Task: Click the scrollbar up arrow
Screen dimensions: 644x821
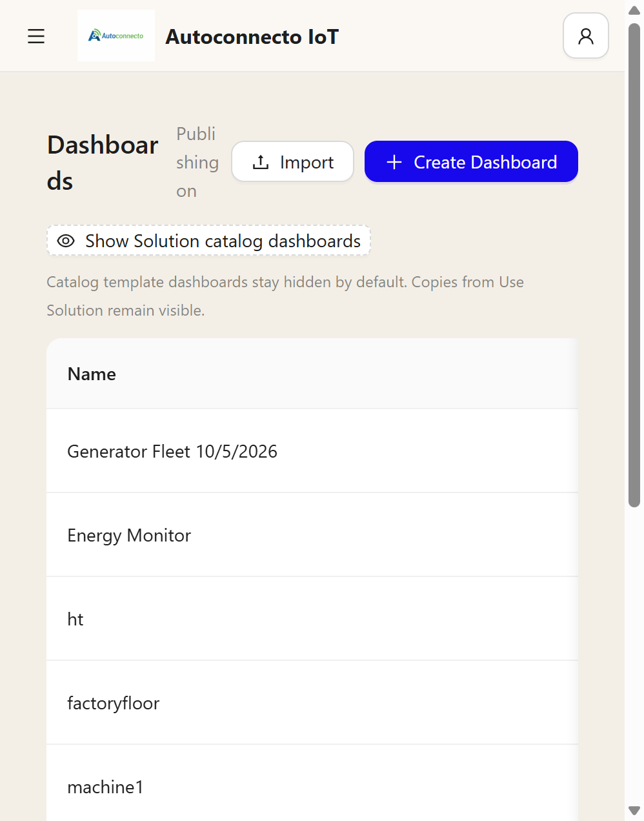Action: click(x=634, y=10)
